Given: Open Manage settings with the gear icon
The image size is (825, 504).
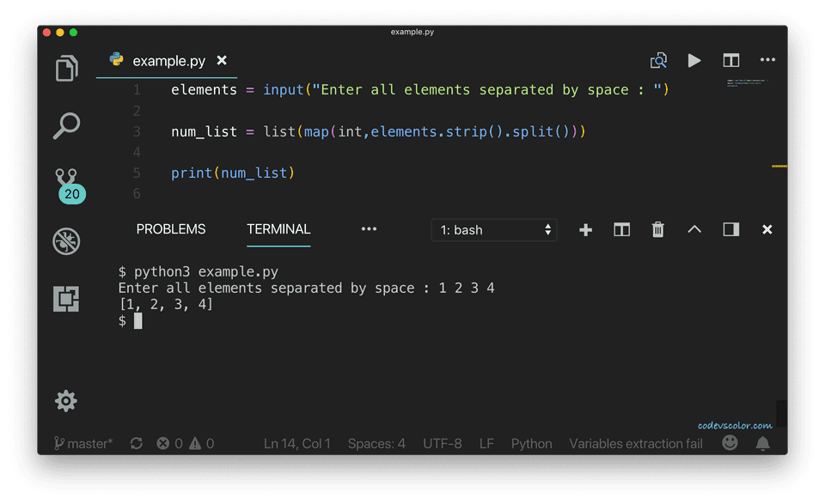Looking at the screenshot, I should click(66, 401).
